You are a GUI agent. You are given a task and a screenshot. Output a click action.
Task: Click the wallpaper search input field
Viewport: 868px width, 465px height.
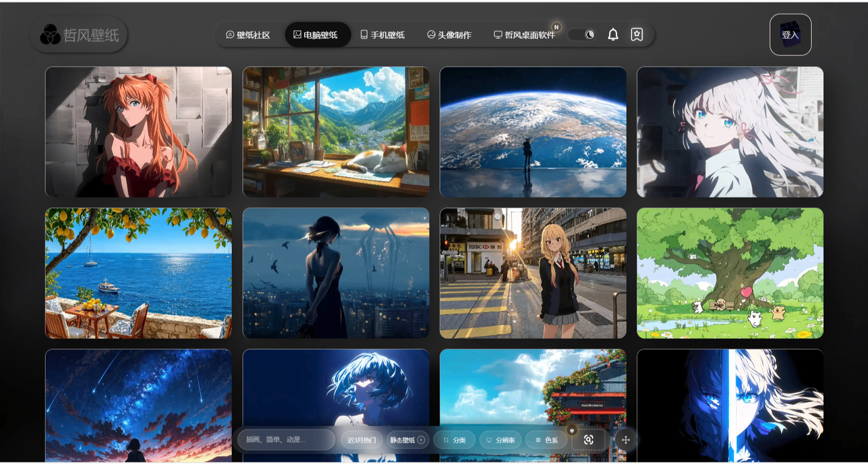(x=286, y=440)
